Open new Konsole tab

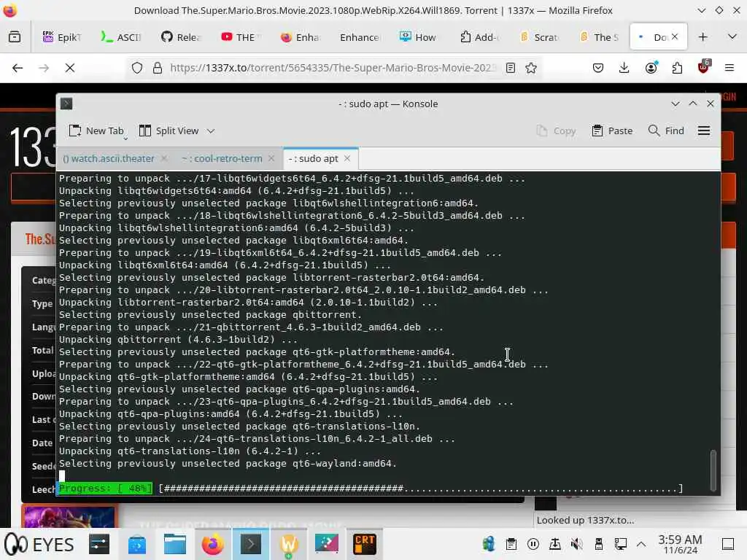pyautogui.click(x=96, y=131)
